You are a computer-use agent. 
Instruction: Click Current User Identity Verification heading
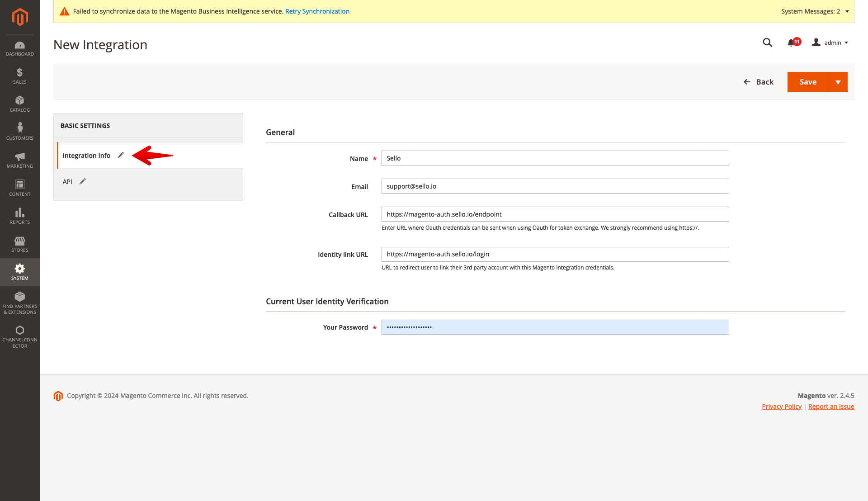(x=327, y=302)
